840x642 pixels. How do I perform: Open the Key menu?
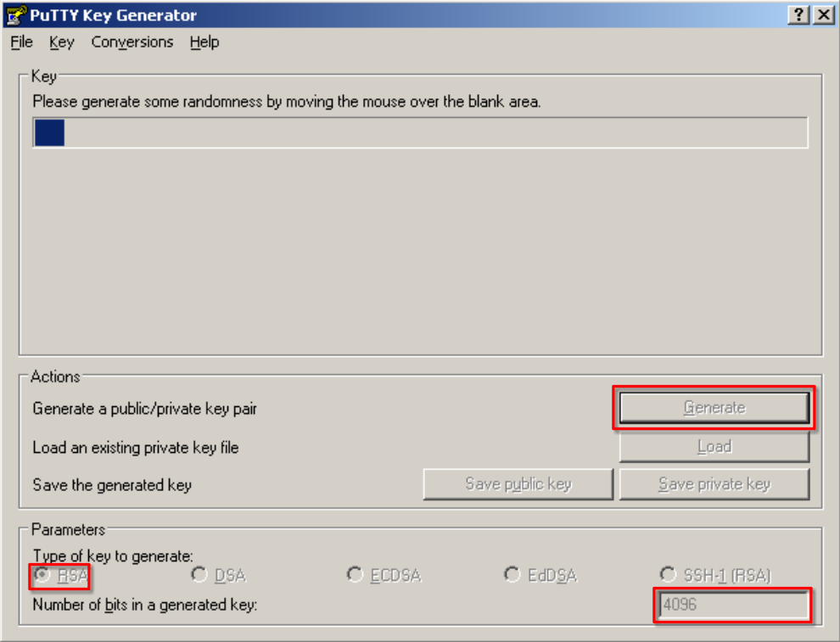[62, 42]
